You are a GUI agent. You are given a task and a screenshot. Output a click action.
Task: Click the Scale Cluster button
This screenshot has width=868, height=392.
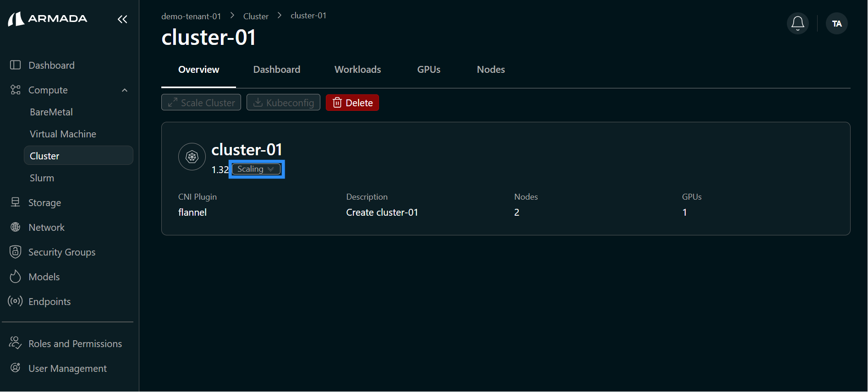pyautogui.click(x=201, y=103)
